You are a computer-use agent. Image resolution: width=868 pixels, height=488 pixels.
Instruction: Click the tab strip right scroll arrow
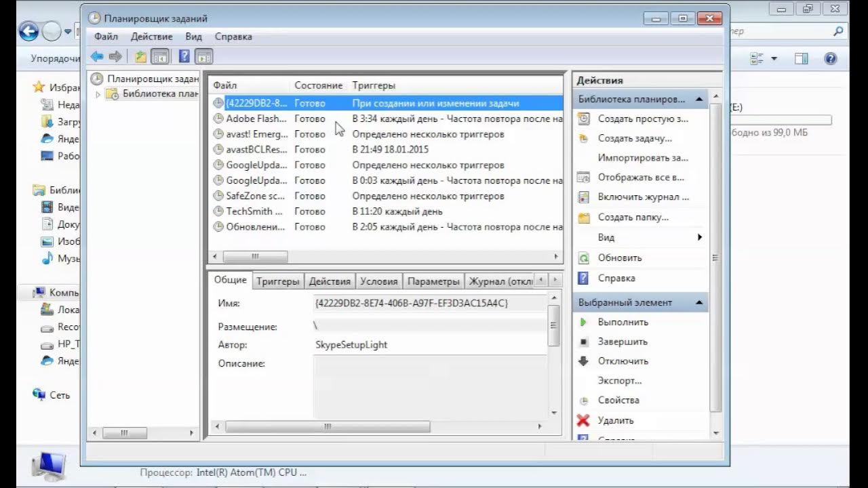[x=555, y=280]
